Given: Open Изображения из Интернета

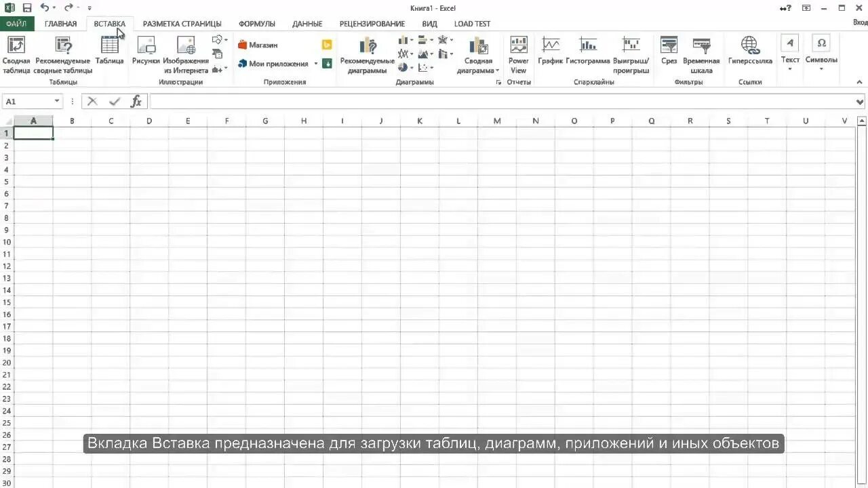Looking at the screenshot, I should tap(186, 54).
